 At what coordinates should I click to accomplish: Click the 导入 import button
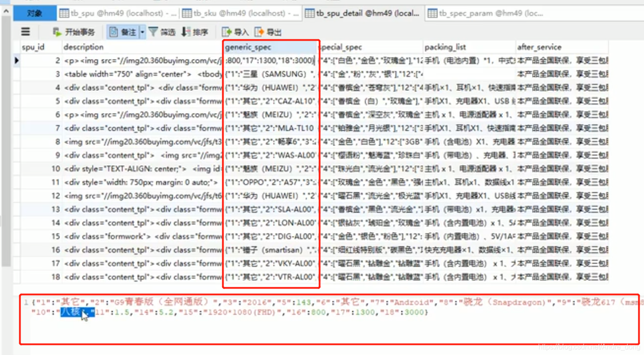(x=235, y=32)
